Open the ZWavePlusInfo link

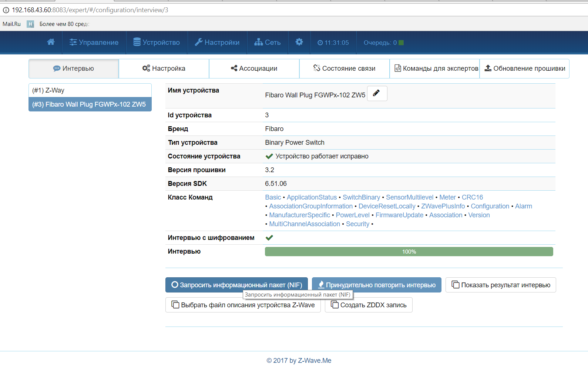(x=443, y=206)
